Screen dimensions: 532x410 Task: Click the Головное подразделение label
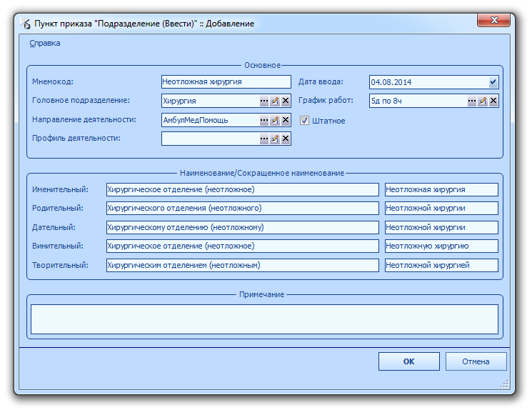coord(81,101)
